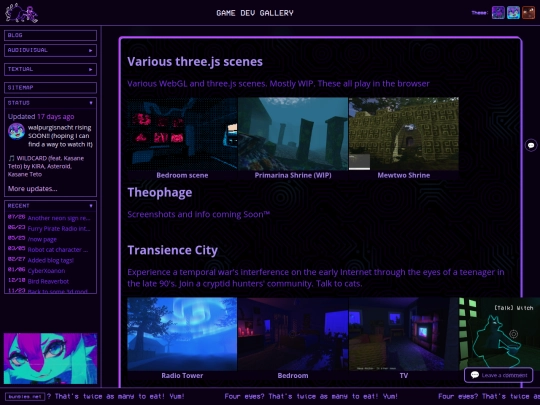Click the Primarina Shrine (WIP) thumbnail
Image resolution: width=540 pixels, height=405 pixels.
pyautogui.click(x=293, y=134)
